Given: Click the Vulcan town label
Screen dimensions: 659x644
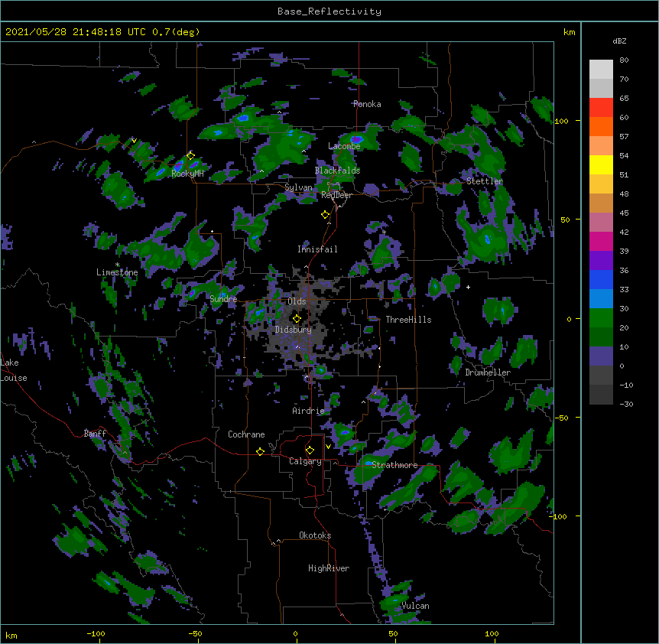Looking at the screenshot, I should [x=415, y=606].
